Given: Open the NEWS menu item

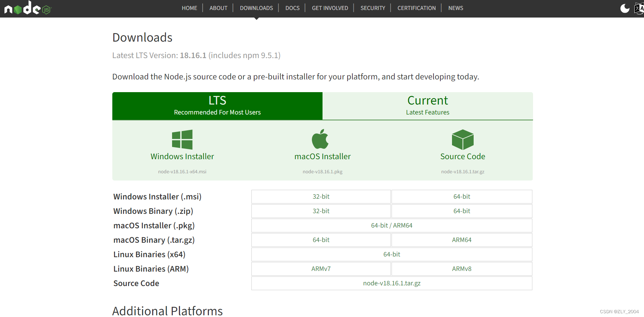Looking at the screenshot, I should click(x=456, y=8).
